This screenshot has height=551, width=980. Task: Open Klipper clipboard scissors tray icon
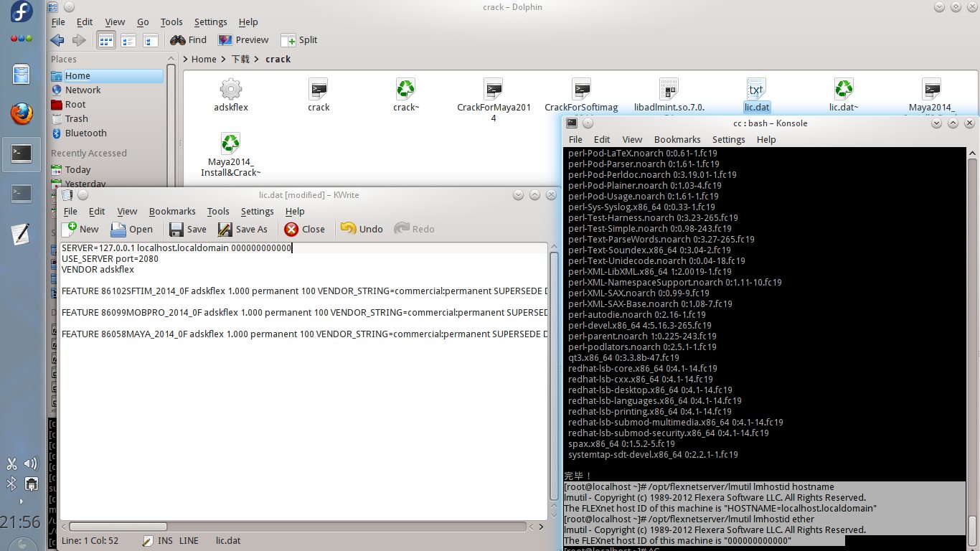(x=11, y=464)
